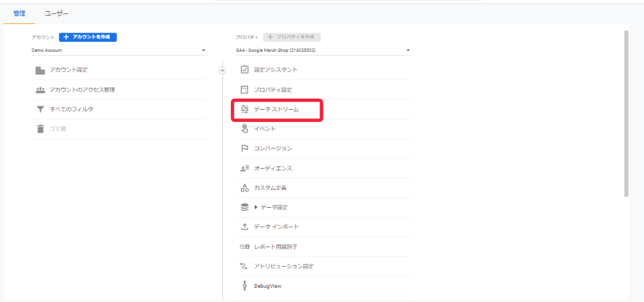Viewport: 644px width, 302px height.
Task: Open the Demo Account dropdown
Action: (x=119, y=51)
